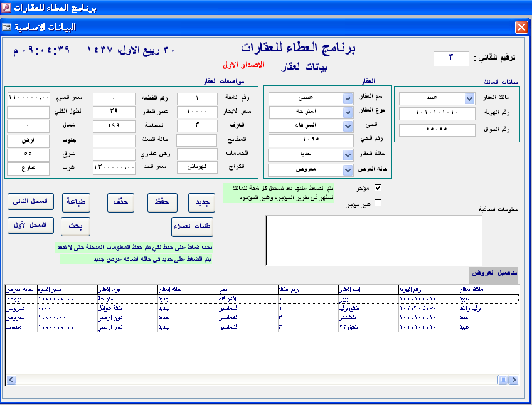Image resolution: width=532 pixels, height=405 pixels.
Task: Expand the اسم العقار combo box
Action: coord(348,98)
